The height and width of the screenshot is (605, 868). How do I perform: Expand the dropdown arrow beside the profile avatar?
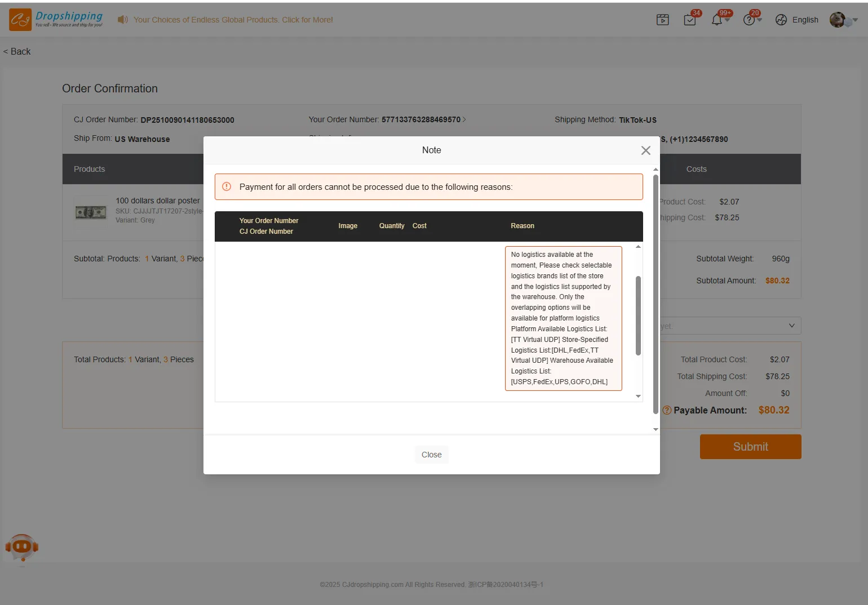point(855,20)
